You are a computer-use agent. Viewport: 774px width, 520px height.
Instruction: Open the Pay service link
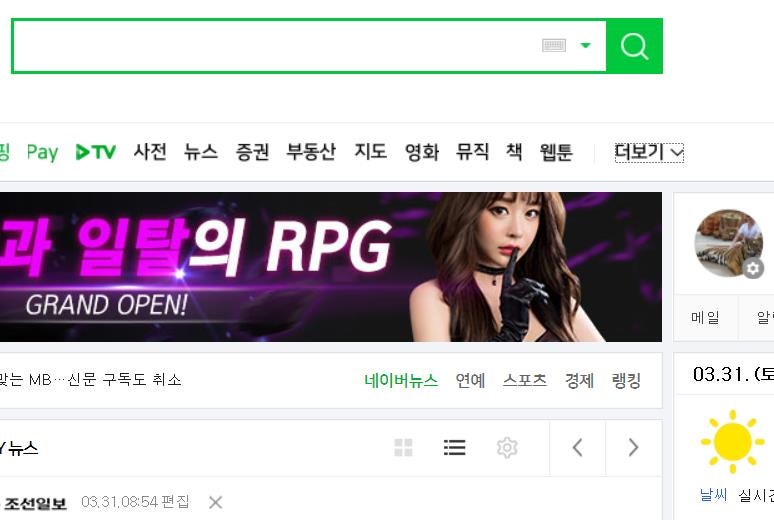click(x=42, y=152)
